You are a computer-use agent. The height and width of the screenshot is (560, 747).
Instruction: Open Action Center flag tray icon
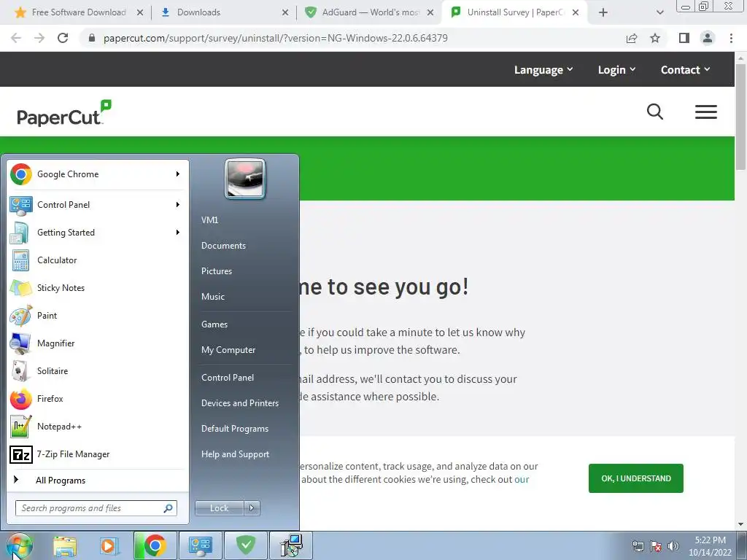[x=656, y=546]
